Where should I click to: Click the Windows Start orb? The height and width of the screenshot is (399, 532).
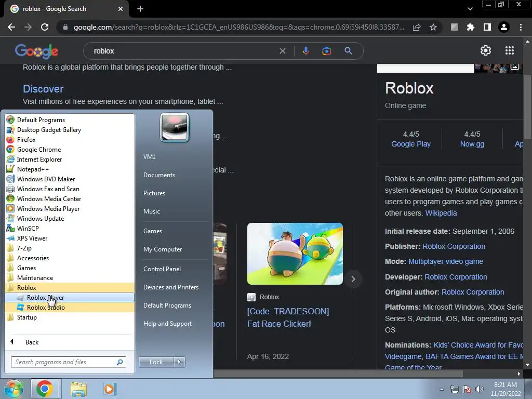(14, 389)
